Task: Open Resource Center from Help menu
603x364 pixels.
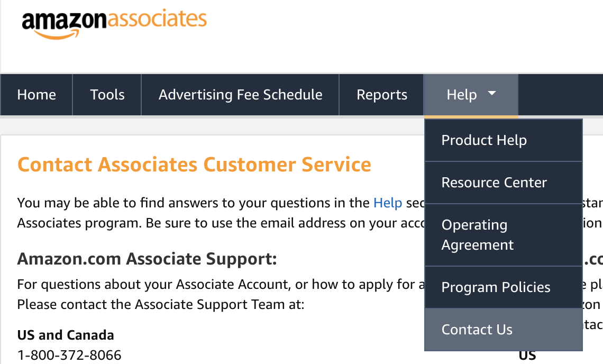Action: (494, 183)
